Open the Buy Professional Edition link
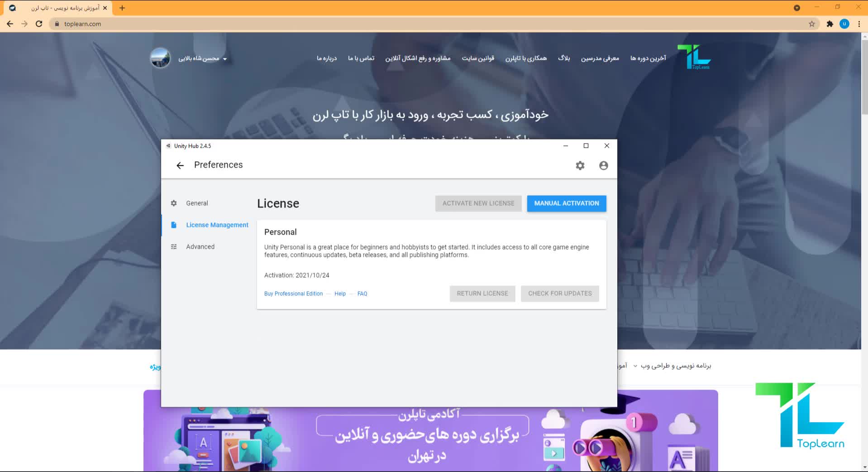The width and height of the screenshot is (868, 472). (x=293, y=294)
